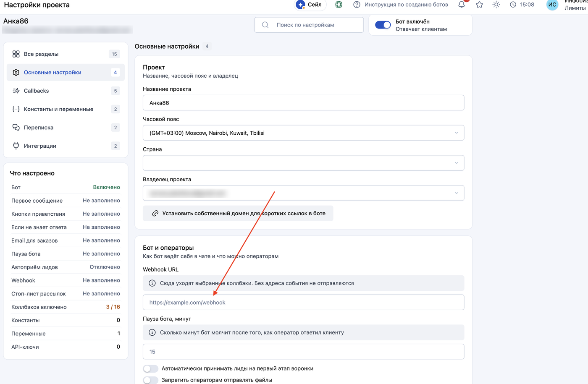588x384 pixels.
Task: Edit the Название проекта field
Action: tap(303, 103)
